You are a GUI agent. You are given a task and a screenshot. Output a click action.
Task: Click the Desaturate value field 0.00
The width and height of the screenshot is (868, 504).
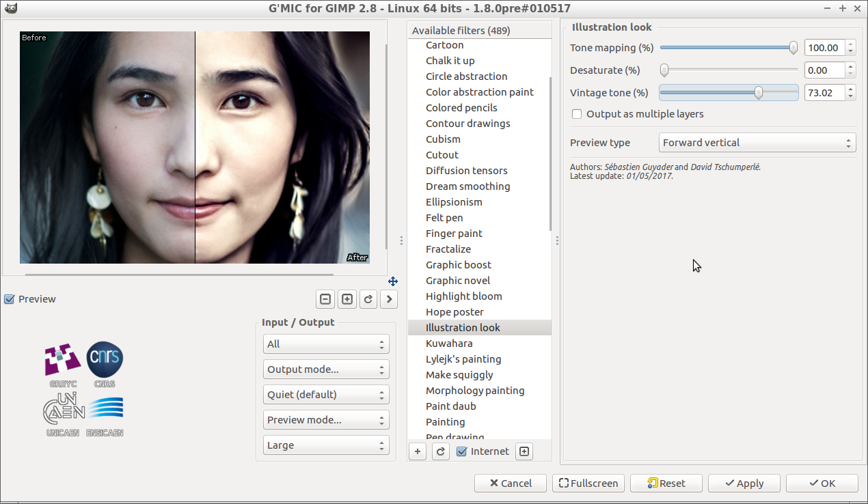(x=824, y=70)
